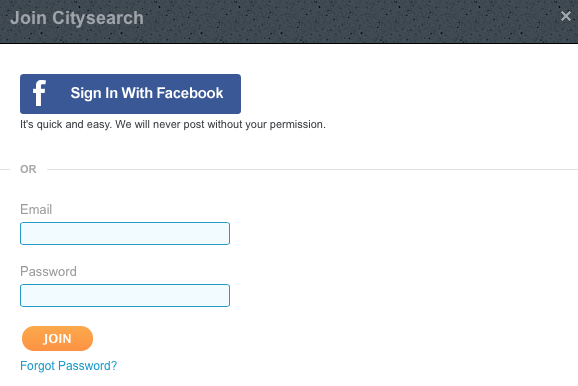Focus the Email input field
578x386 pixels.
125,233
